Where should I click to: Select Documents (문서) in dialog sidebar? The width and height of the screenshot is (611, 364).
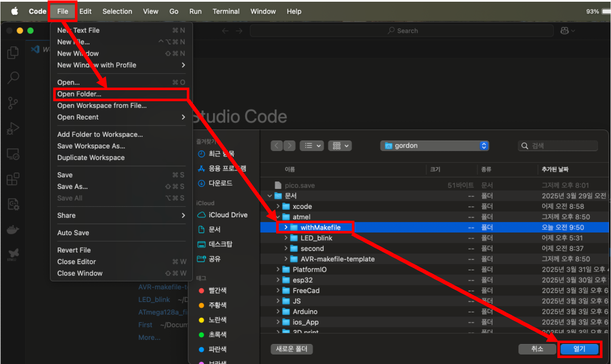click(x=209, y=230)
